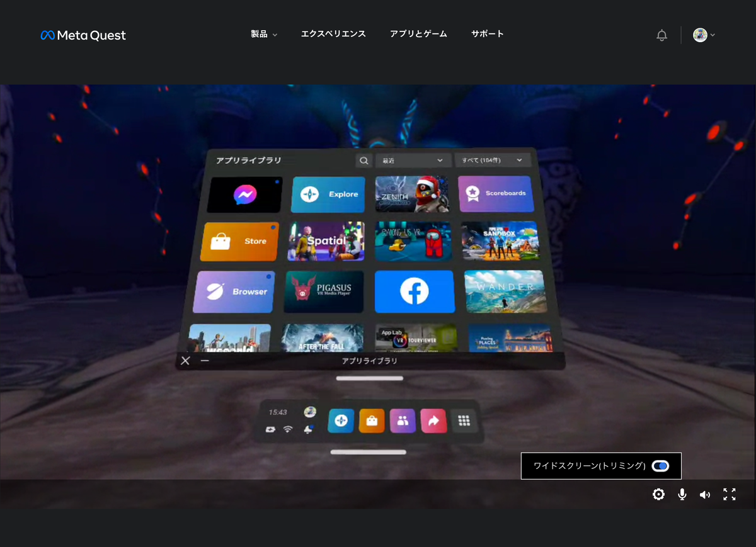Viewport: 756px width, 547px height.
Task: Click the app grid icon in the dock
Action: click(x=464, y=421)
